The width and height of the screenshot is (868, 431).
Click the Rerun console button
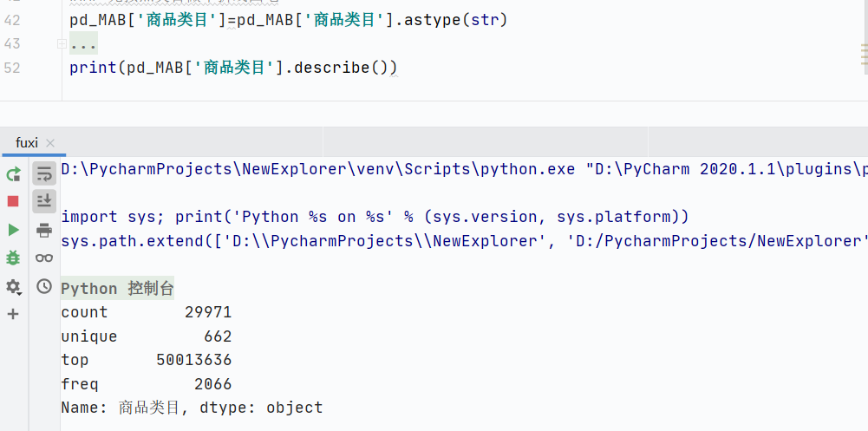13,174
